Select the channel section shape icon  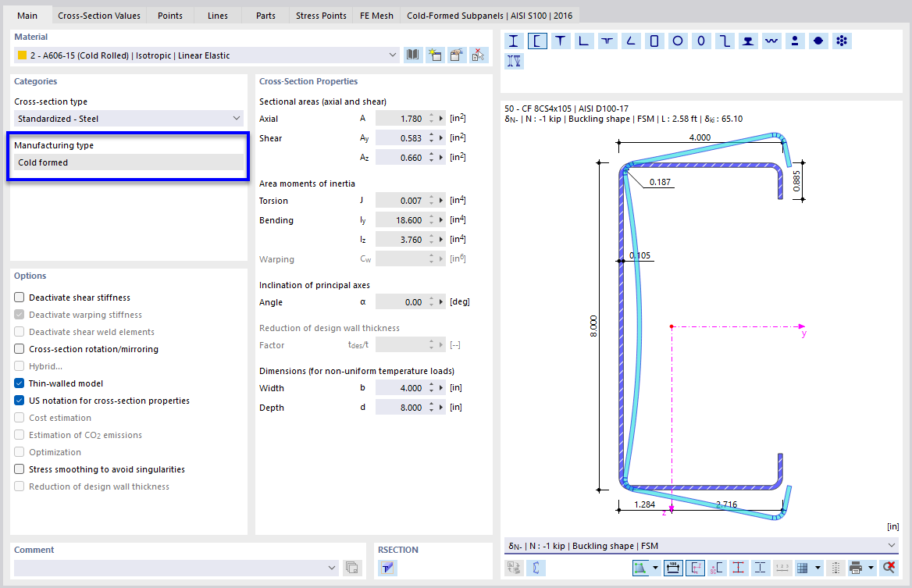537,41
